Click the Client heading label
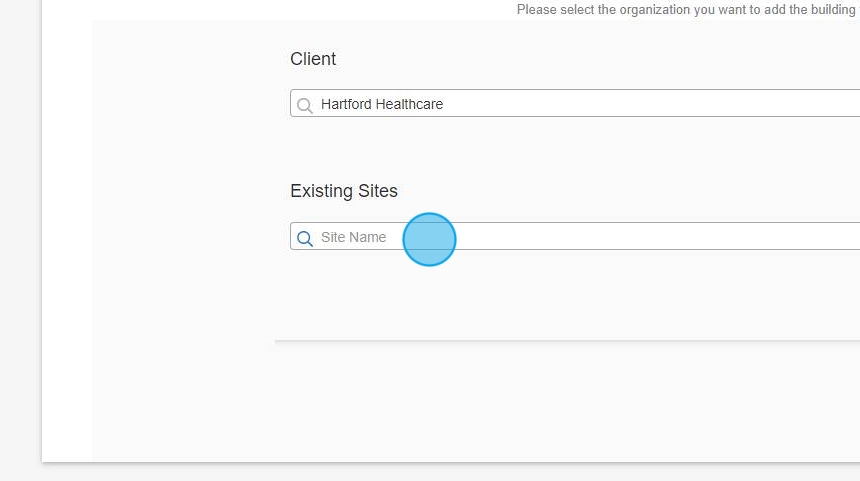Image resolution: width=860 pixels, height=481 pixels. 313,59
